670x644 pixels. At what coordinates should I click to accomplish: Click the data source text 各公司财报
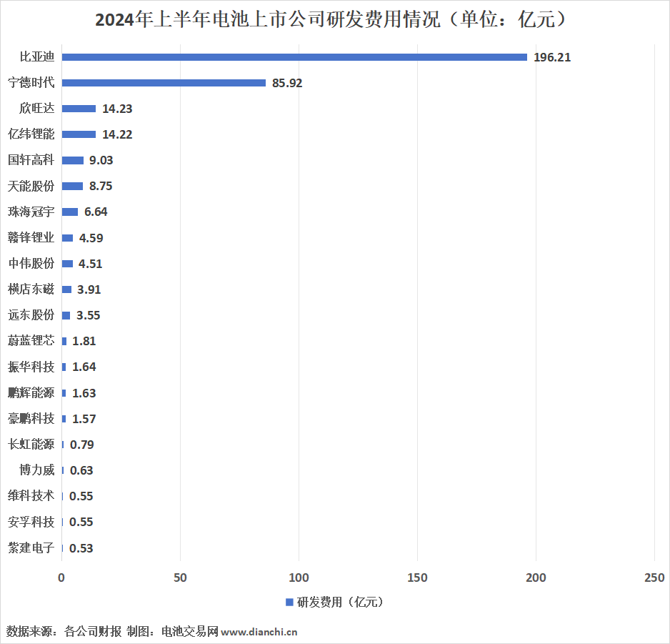[x=93, y=631]
